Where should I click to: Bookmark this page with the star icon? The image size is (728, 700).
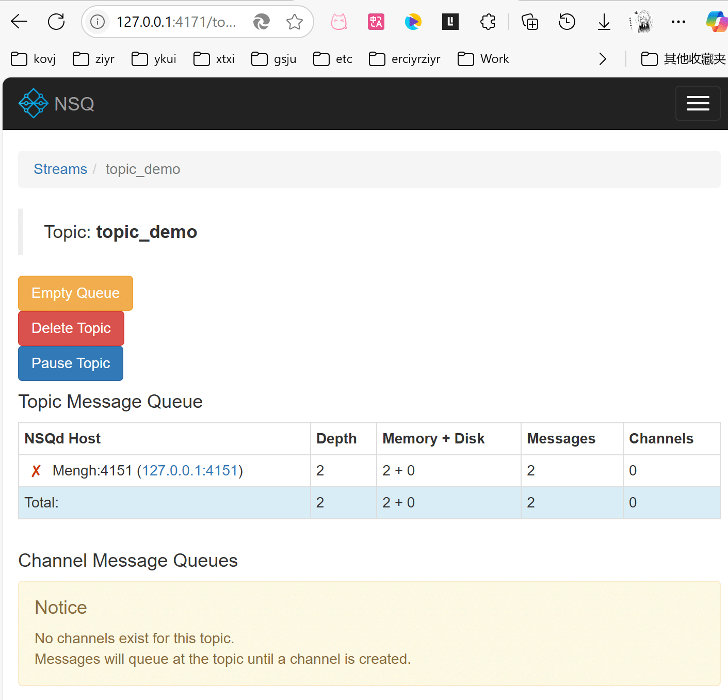(x=295, y=22)
